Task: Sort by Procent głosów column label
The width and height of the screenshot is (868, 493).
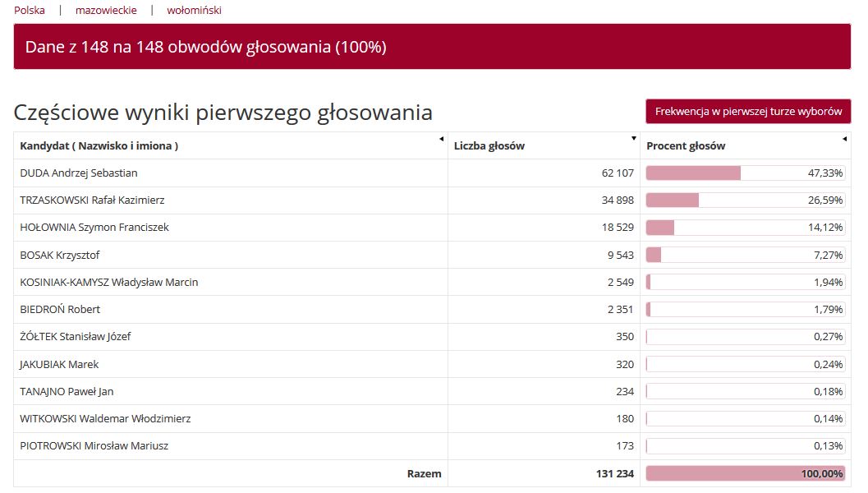Action: tap(686, 146)
